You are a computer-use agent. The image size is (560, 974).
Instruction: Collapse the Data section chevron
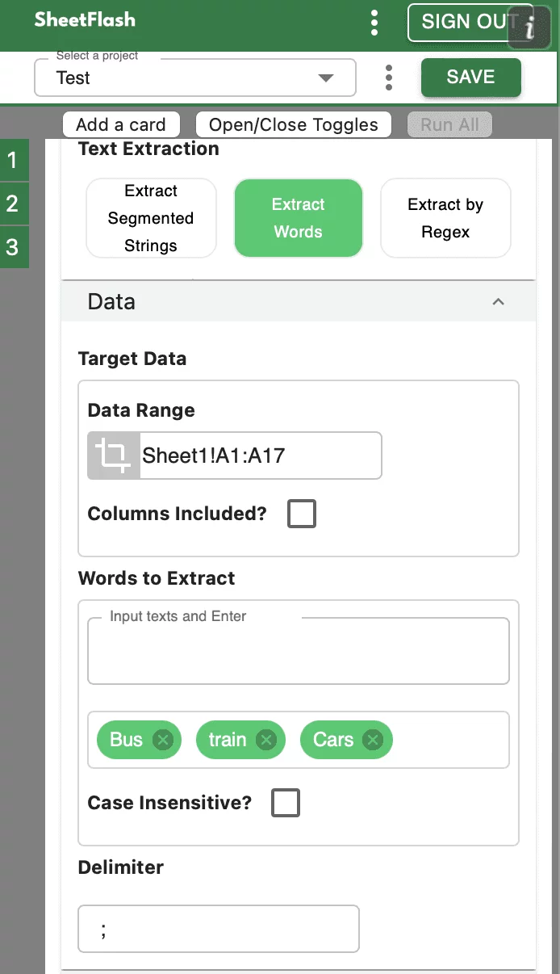click(x=498, y=302)
